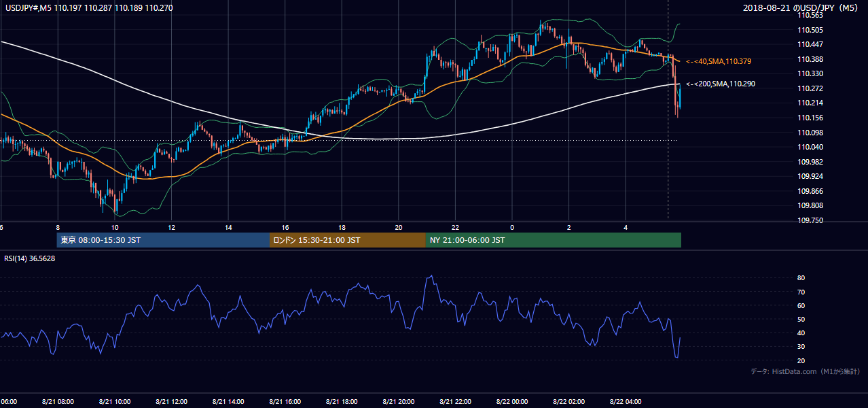Click price axis value 110.040
This screenshot has height=408, width=868.
(x=810, y=147)
